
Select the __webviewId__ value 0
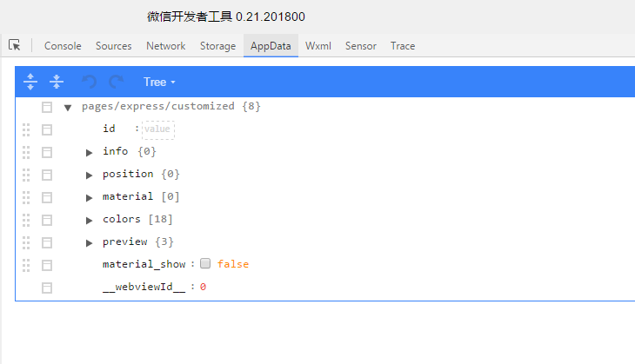pos(203,287)
